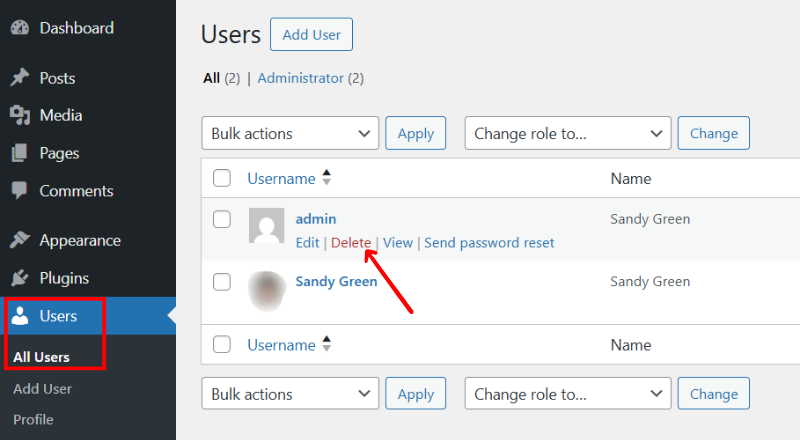This screenshot has width=800, height=440.
Task: Click the bottom Name column header
Action: point(631,345)
